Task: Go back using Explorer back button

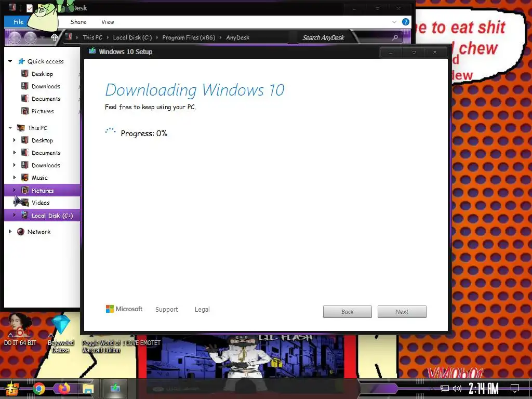Action: [15, 37]
